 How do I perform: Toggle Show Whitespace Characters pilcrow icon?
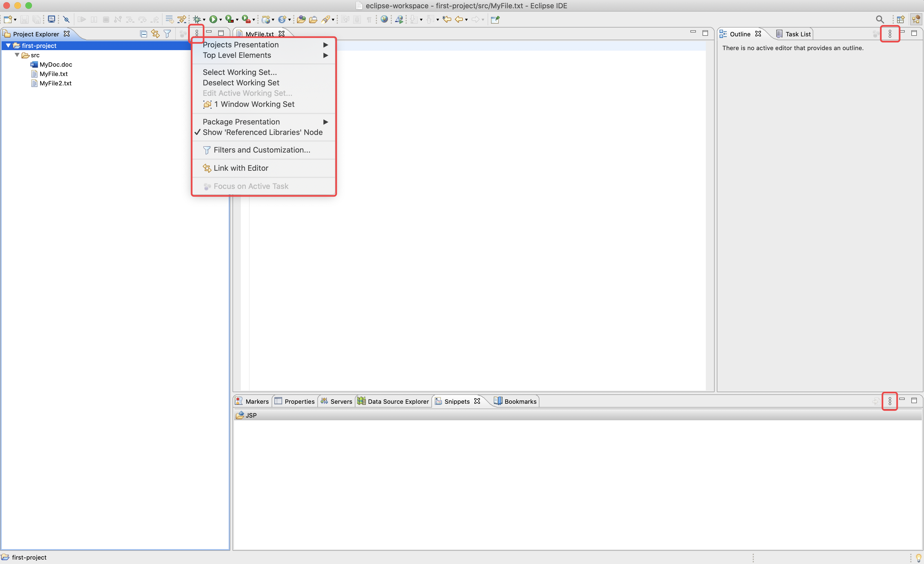coord(369,20)
